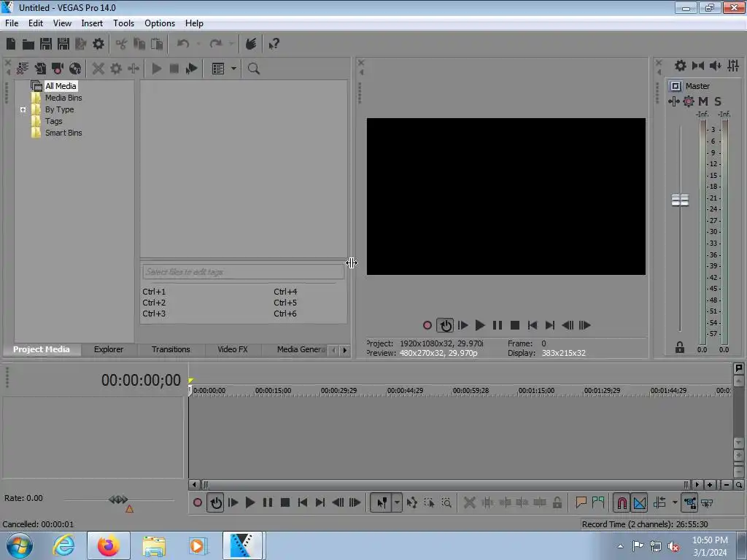Open Master FX icon
The height and width of the screenshot is (560, 747).
pos(673,101)
